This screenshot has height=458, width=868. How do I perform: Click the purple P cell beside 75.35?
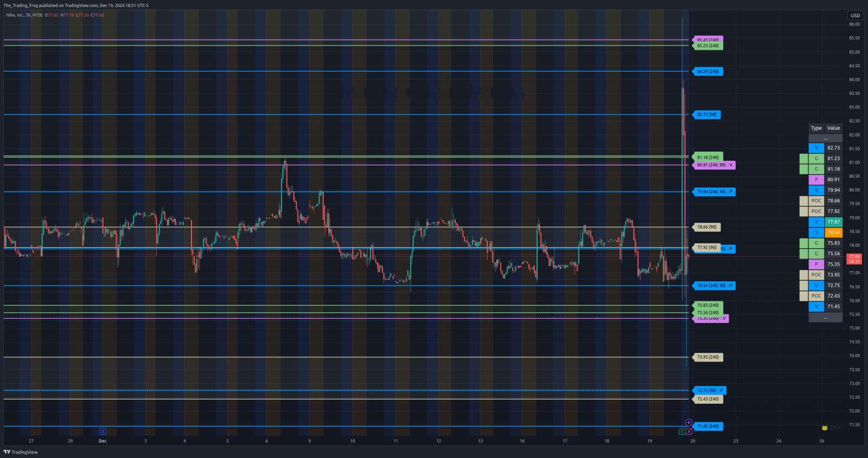[x=816, y=265]
